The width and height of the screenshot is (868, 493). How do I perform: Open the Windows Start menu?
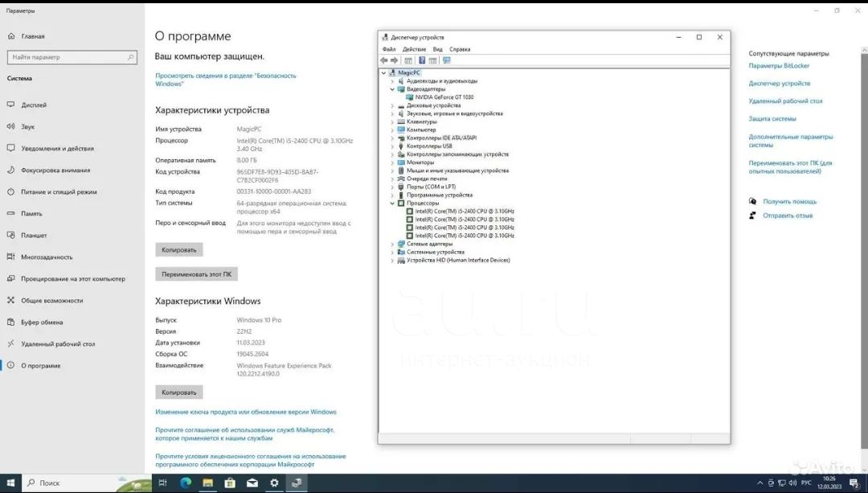[10, 483]
